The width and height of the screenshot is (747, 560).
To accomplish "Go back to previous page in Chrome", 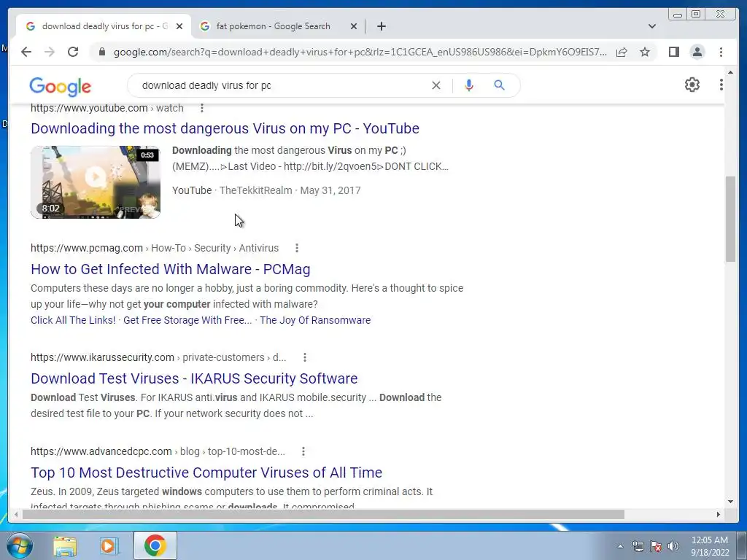I will click(x=26, y=52).
